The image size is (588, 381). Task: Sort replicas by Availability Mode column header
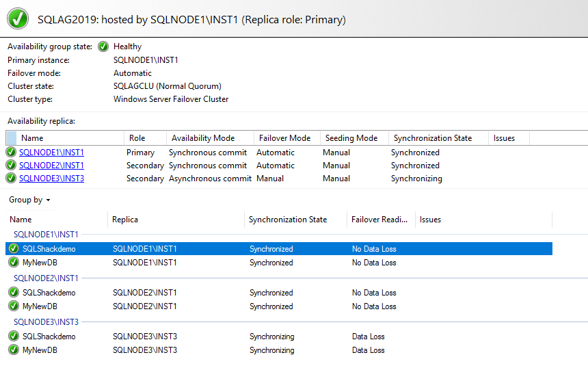click(203, 138)
